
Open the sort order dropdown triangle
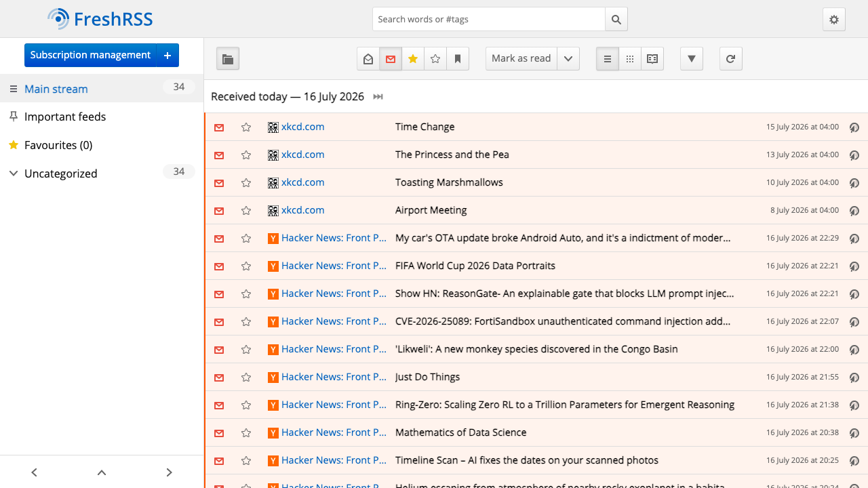[692, 59]
